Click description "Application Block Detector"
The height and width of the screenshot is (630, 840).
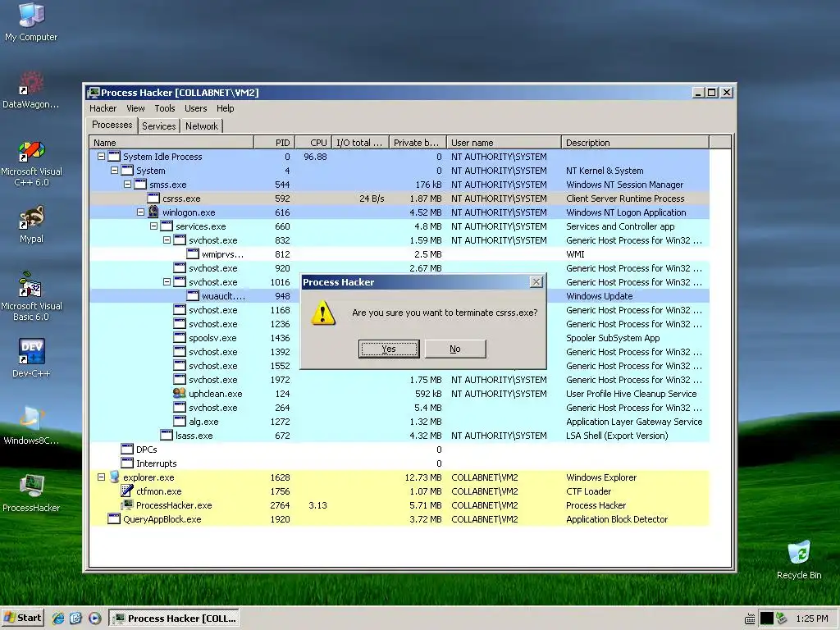[x=617, y=518]
